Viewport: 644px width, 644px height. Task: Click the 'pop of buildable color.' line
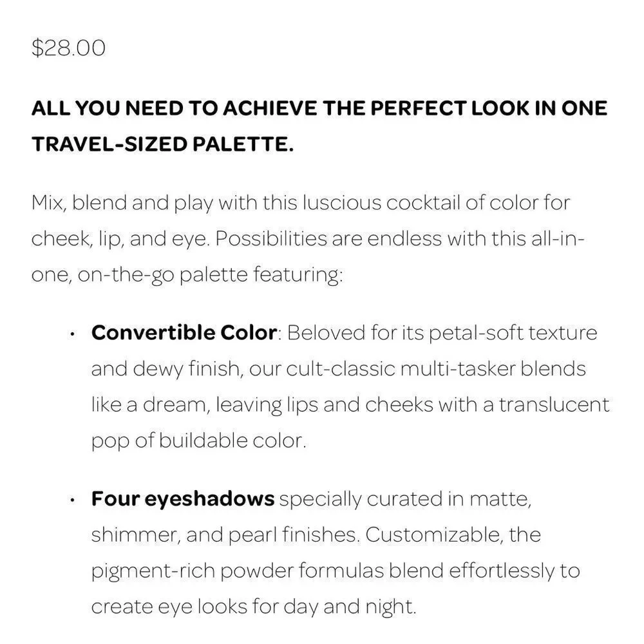199,441
